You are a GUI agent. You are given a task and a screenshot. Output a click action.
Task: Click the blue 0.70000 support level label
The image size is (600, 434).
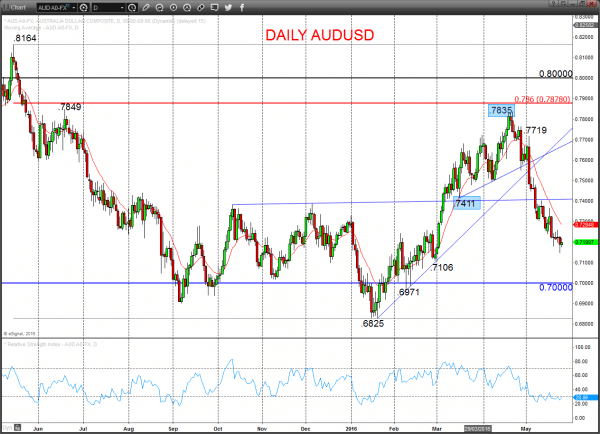556,287
